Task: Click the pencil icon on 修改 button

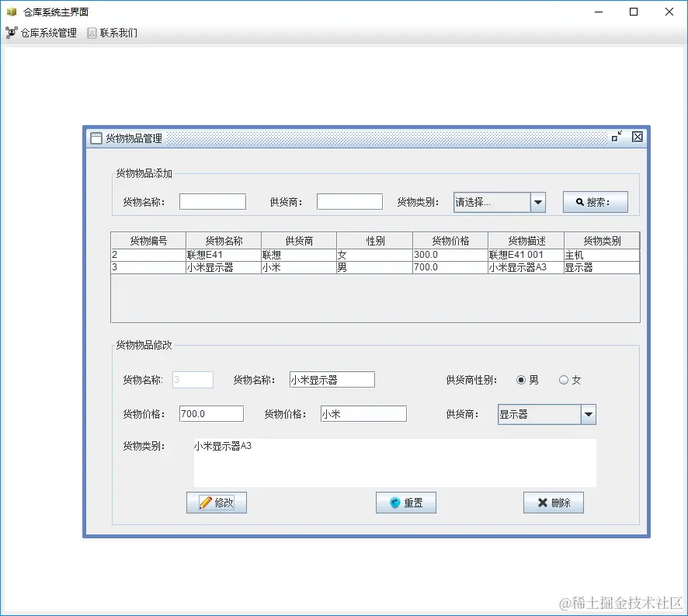Action: (x=205, y=503)
